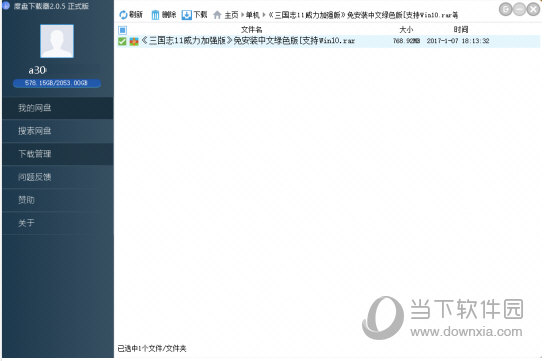Toggle the select-all checkbox in header
This screenshot has height=361, width=547.
[122, 30]
